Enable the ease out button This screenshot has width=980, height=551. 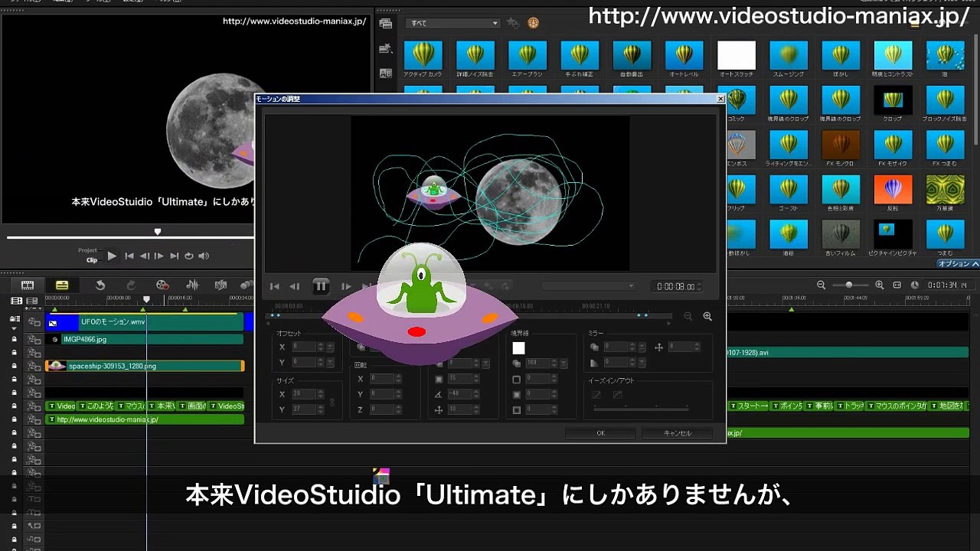click(617, 395)
